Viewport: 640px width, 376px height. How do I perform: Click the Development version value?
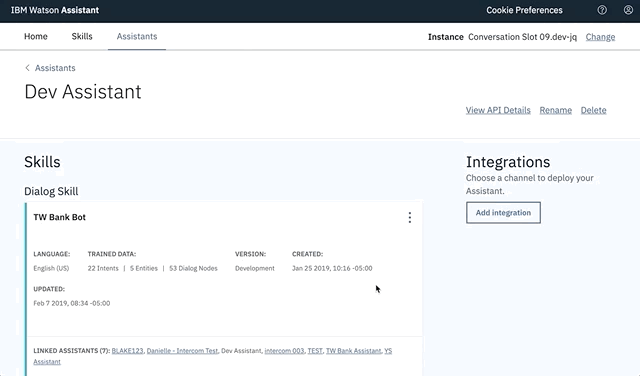click(x=255, y=268)
